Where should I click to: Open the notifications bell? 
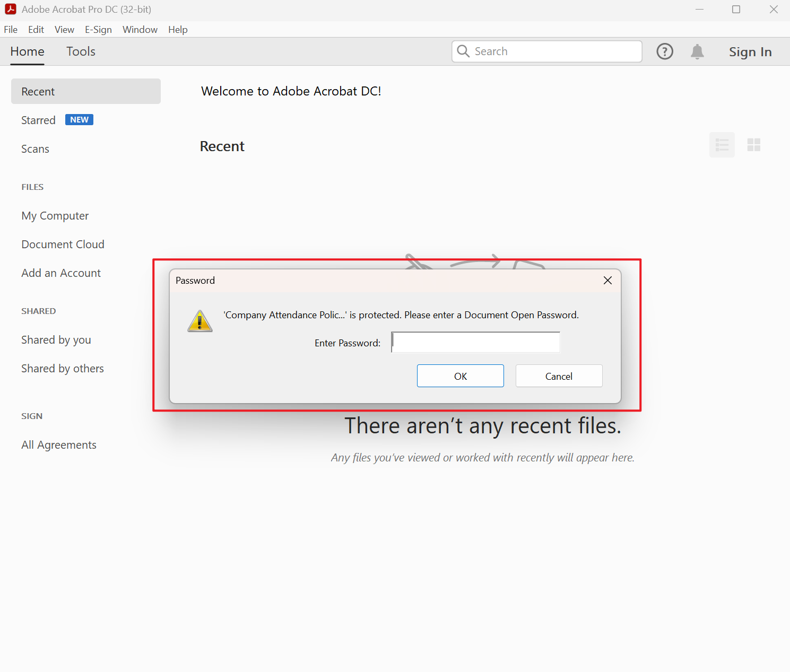pyautogui.click(x=697, y=51)
